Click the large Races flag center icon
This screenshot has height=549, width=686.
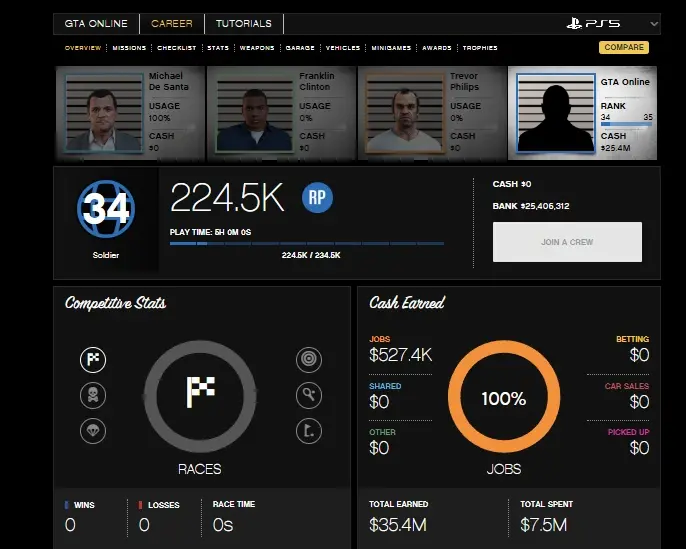pyautogui.click(x=201, y=392)
